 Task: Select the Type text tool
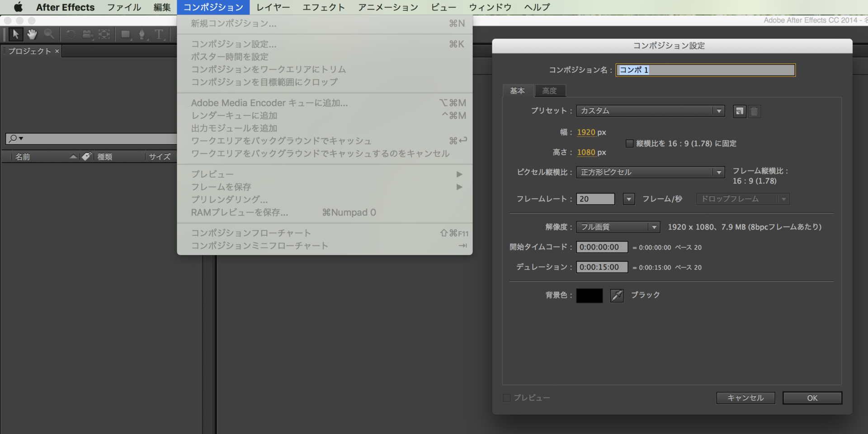159,34
